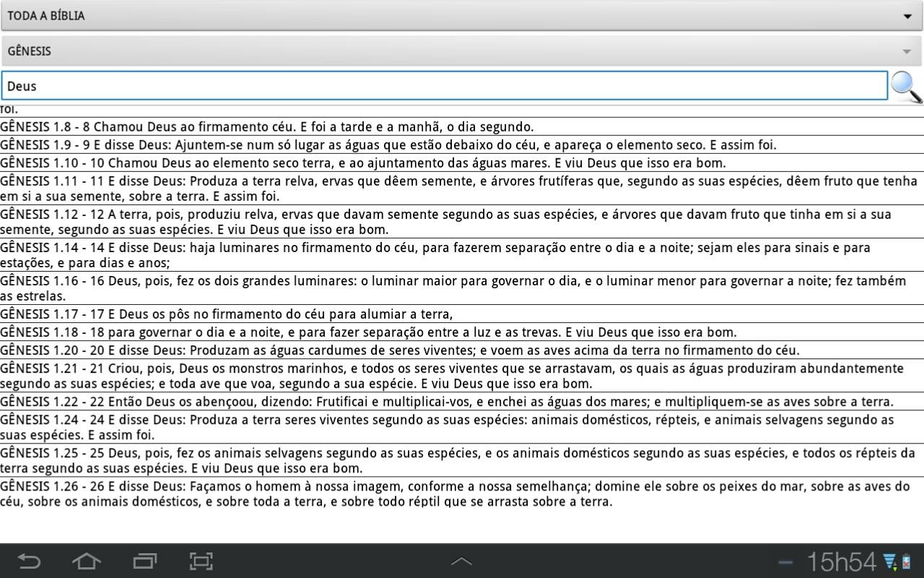Open verse GÊNESIS 1.21 result

(462, 376)
